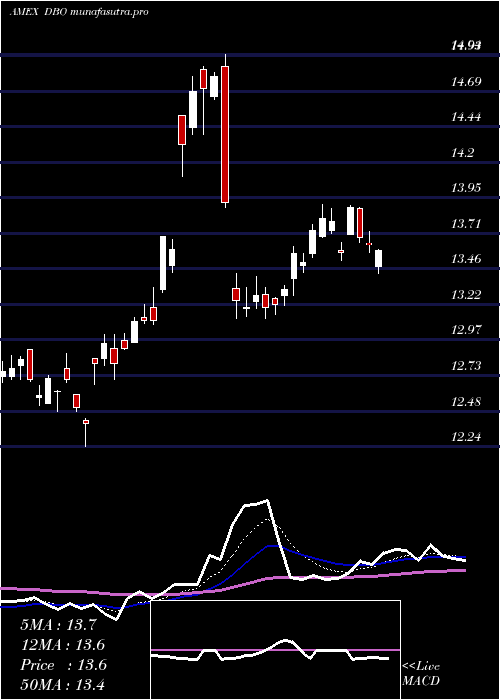Click the 'Price : 13.6' reading
500x700 pixels.
point(63,665)
